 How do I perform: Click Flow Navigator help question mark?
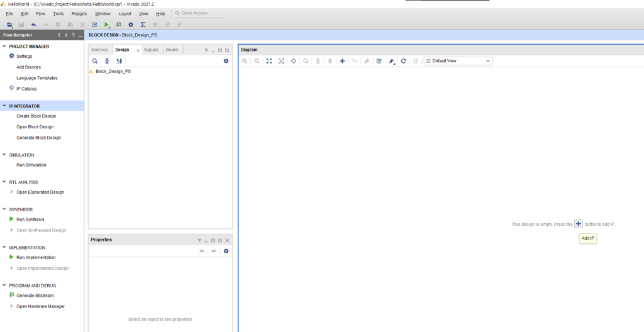[x=73, y=35]
